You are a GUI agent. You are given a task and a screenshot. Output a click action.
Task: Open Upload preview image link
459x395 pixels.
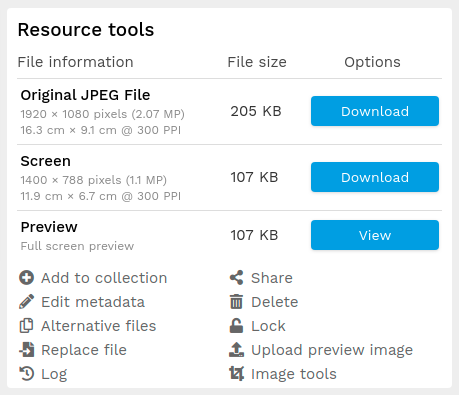click(x=332, y=350)
